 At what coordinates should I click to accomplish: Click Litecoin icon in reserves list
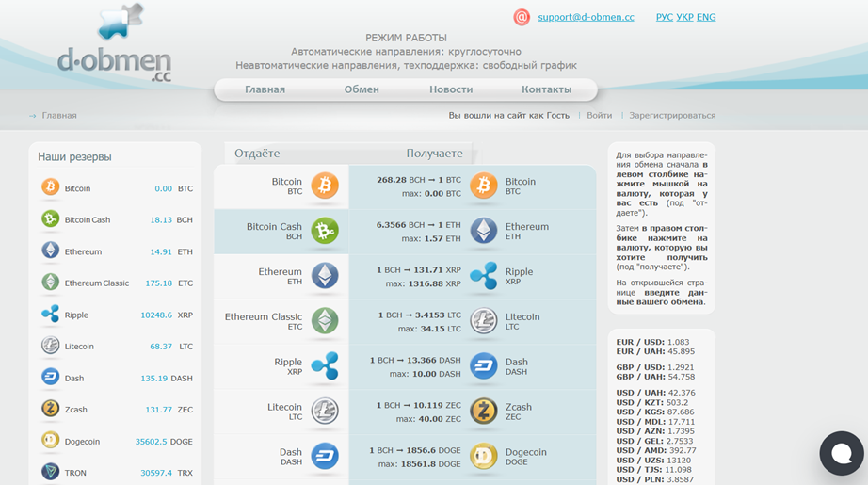pos(51,346)
